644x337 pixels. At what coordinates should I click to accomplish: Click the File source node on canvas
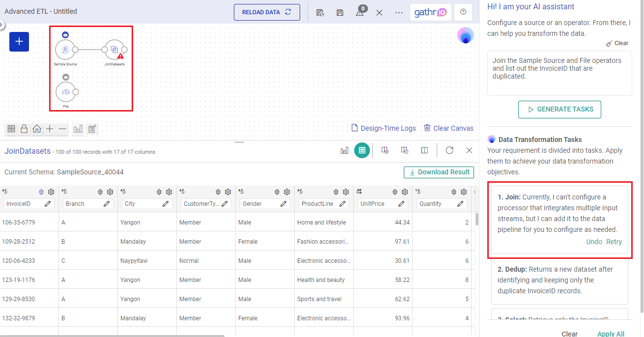coord(65,92)
